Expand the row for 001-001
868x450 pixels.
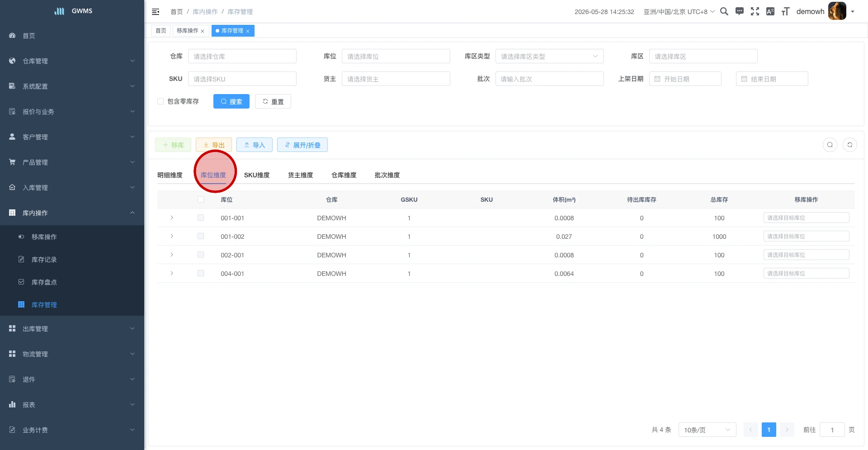pyautogui.click(x=172, y=218)
